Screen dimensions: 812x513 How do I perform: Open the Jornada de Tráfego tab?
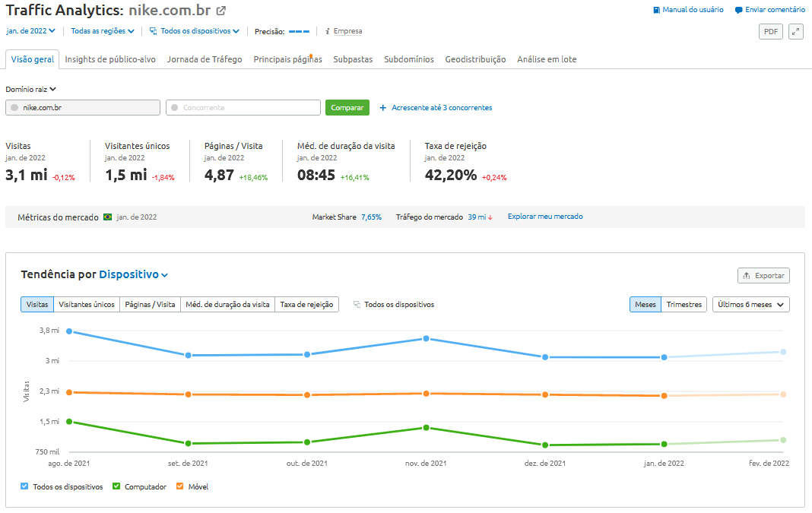205,59
